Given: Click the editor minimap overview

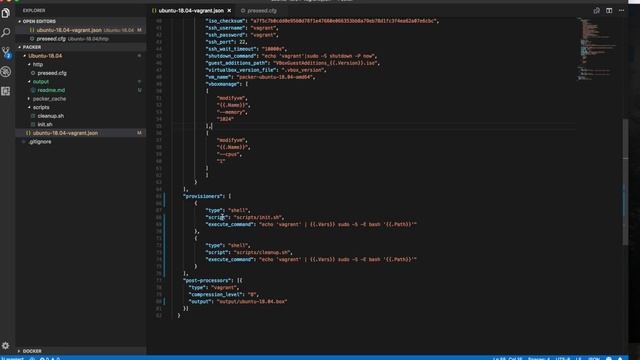Looking at the screenshot, I should coord(597,49).
